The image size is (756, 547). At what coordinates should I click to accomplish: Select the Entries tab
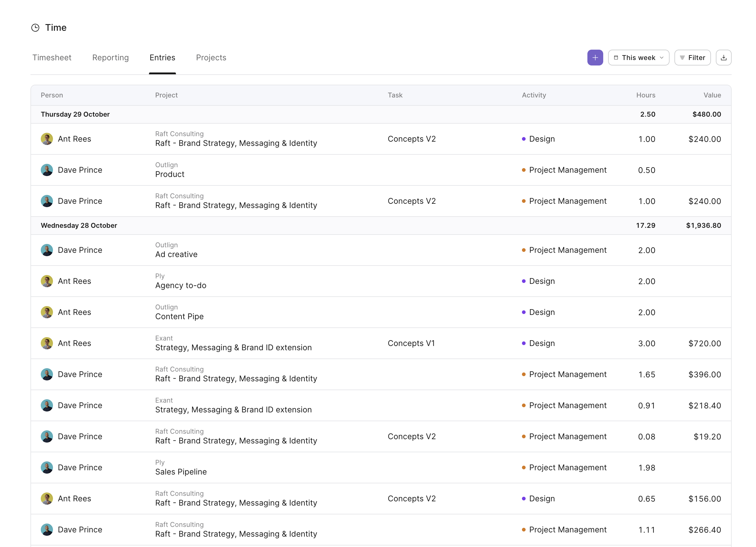point(162,58)
